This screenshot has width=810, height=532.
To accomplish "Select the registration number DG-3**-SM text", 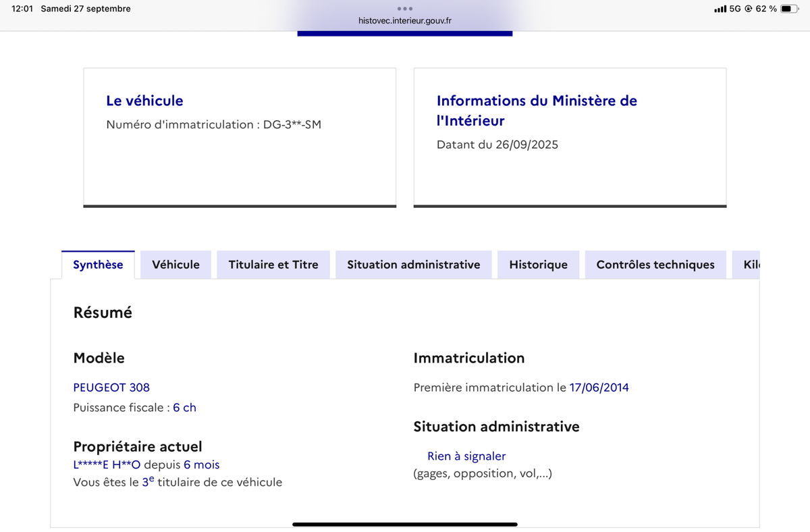I will [x=293, y=124].
